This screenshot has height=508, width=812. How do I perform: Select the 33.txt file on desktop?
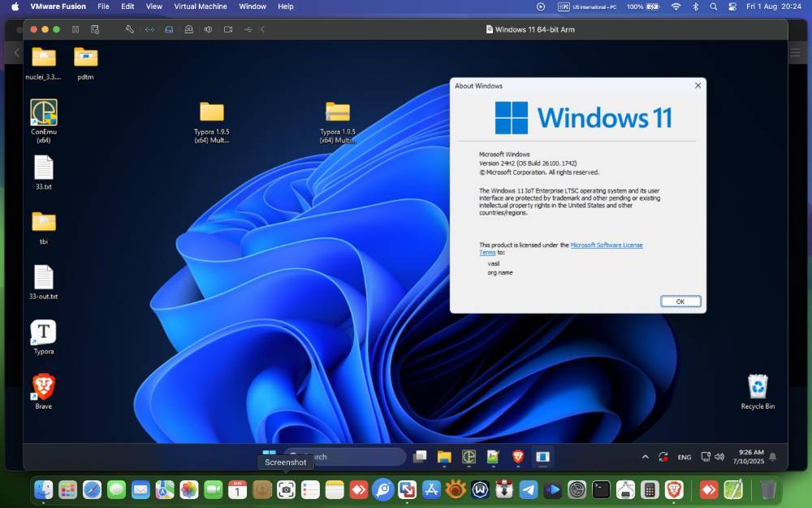[x=44, y=172]
